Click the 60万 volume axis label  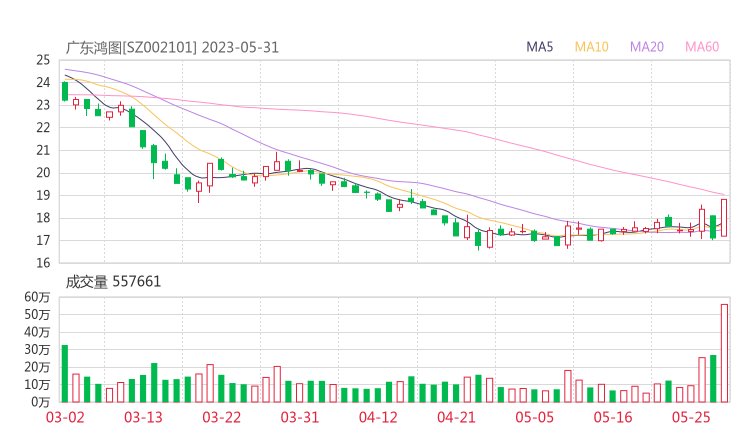click(37, 297)
